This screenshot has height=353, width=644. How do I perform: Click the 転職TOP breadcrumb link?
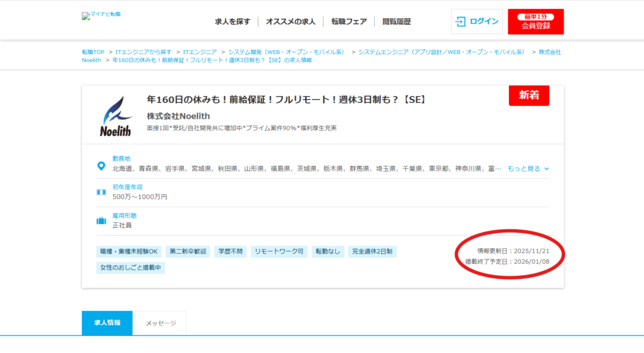point(93,52)
